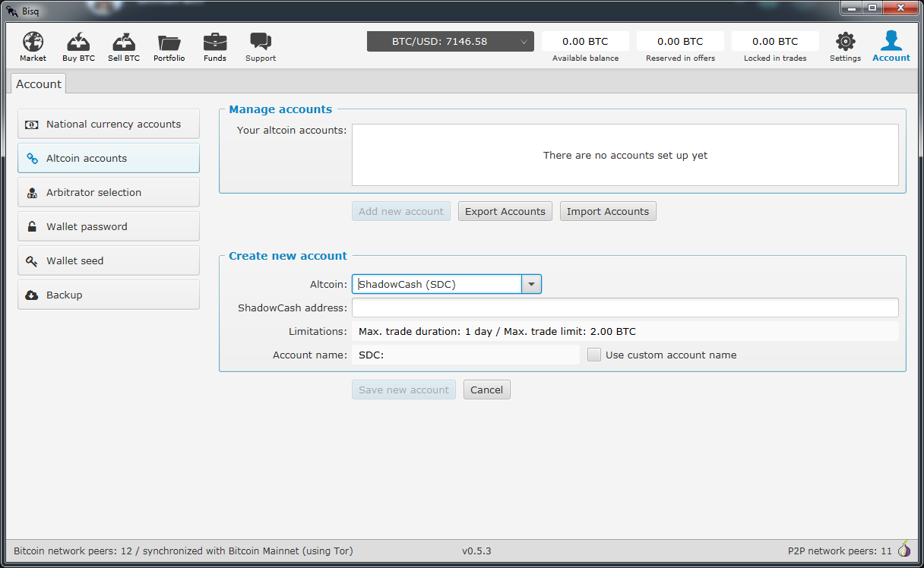Select National currency accounts
The height and width of the screenshot is (568, 924).
pos(109,124)
